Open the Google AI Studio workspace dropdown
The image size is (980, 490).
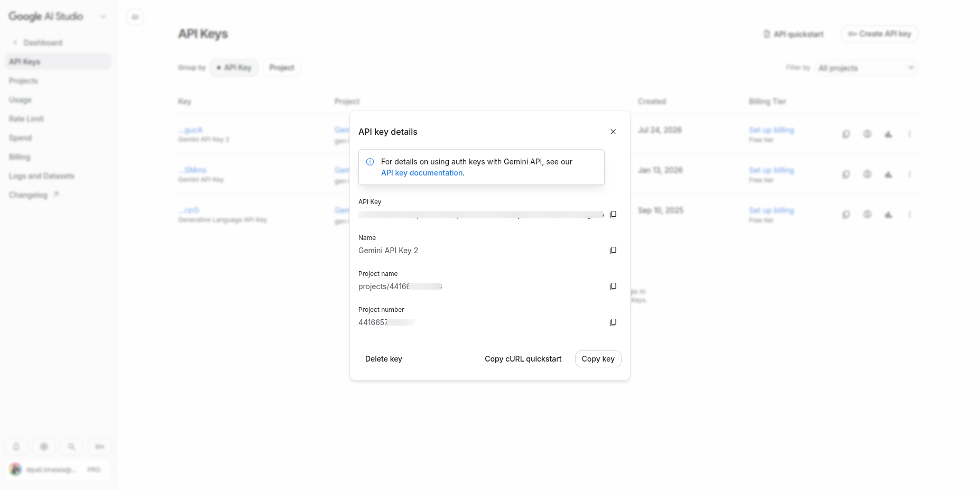click(103, 16)
